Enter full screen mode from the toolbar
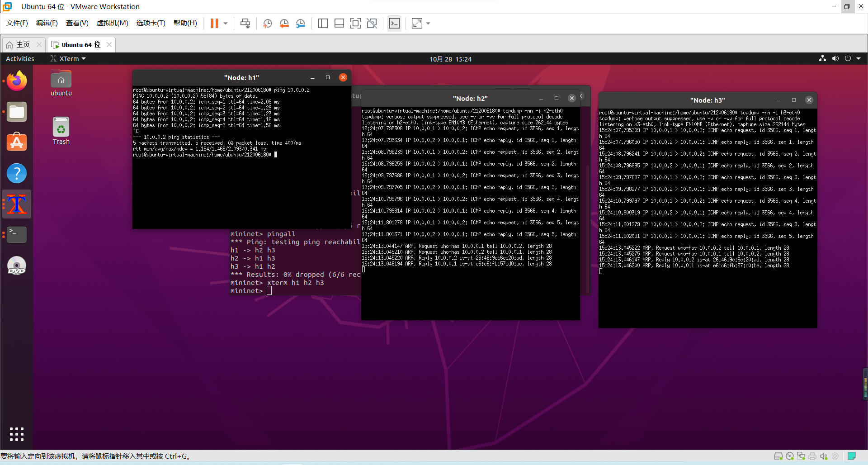 (355, 24)
